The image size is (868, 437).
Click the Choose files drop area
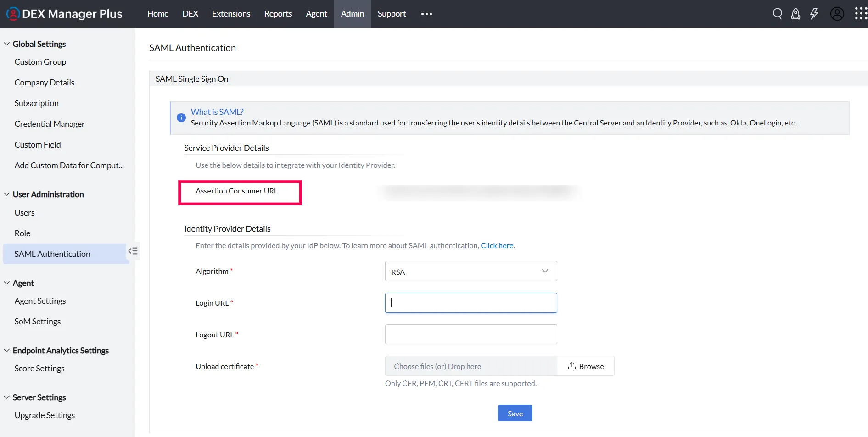click(x=471, y=366)
